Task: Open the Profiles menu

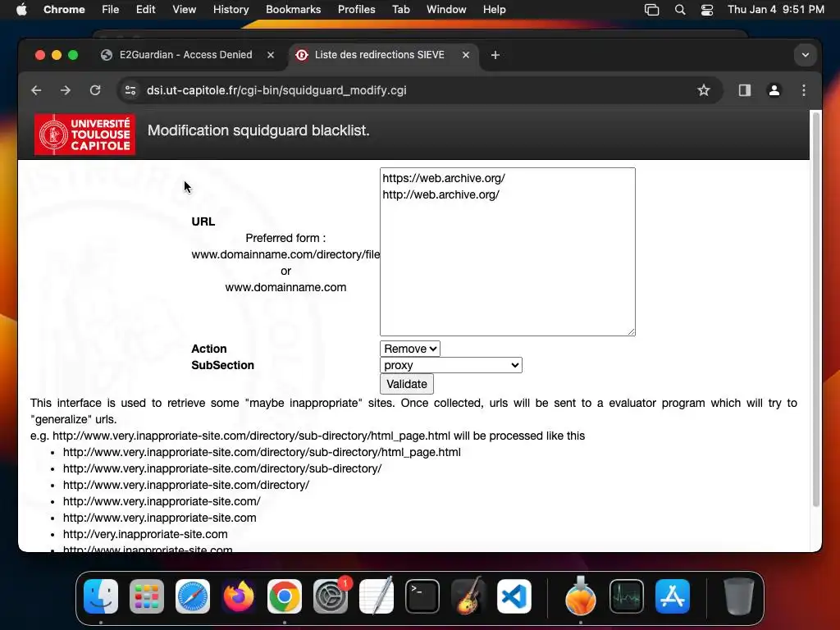Action: [356, 10]
